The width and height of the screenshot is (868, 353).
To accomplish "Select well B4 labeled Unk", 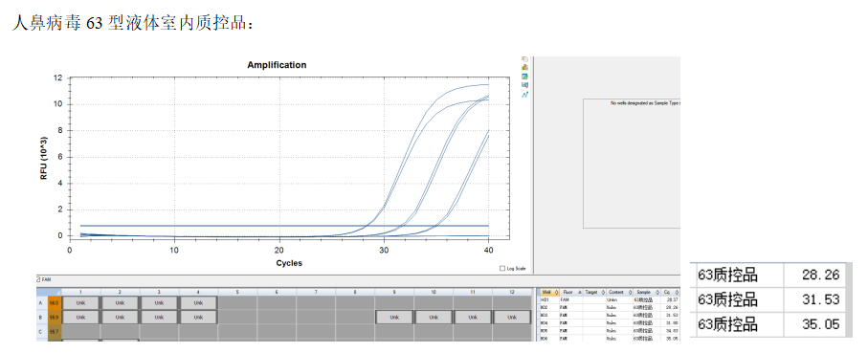I will (x=198, y=318).
